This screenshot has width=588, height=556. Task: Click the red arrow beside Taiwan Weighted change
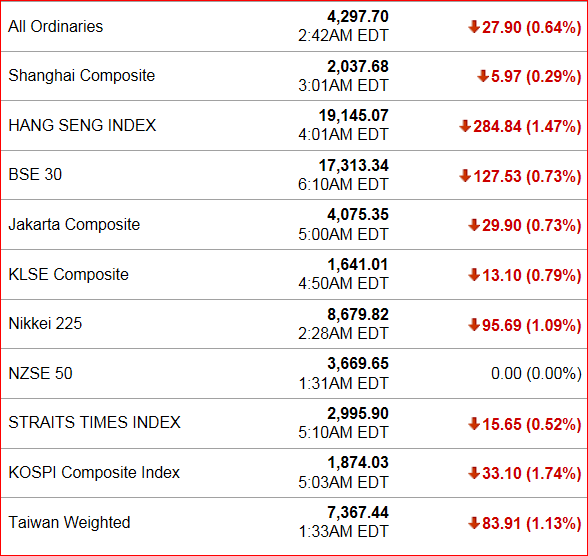click(x=474, y=523)
